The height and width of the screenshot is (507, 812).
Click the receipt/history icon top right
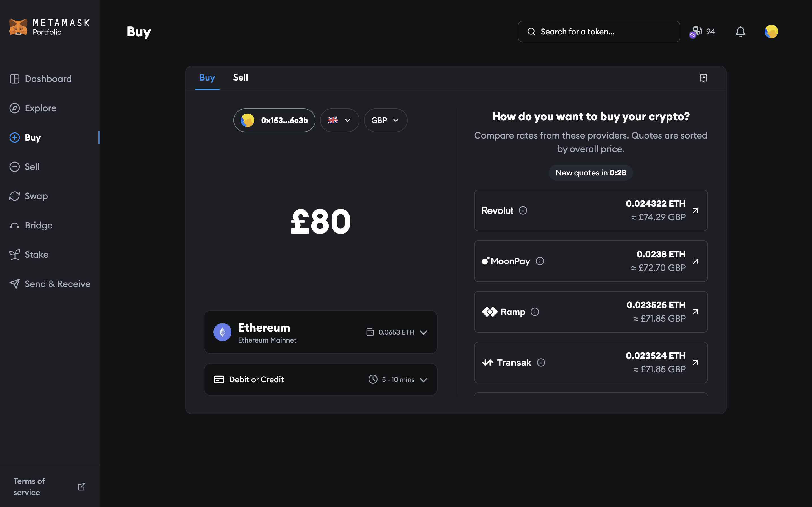[704, 78]
